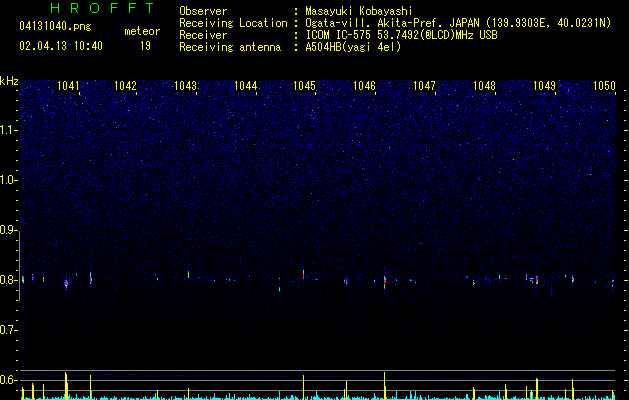Select the 1050 time marker

tap(604, 86)
